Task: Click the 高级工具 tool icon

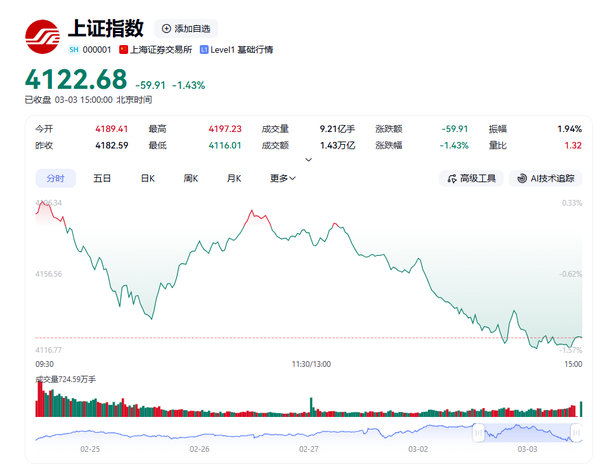Action: (452, 179)
